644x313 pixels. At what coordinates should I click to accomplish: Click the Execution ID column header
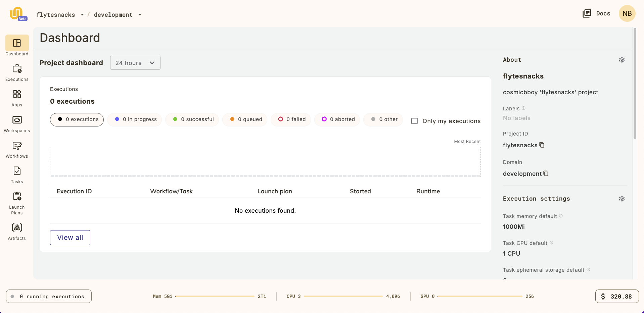pyautogui.click(x=74, y=191)
